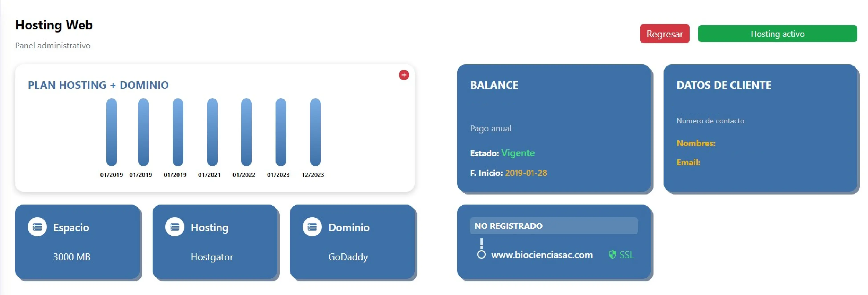Select the 12/2023 chart bar
The width and height of the screenshot is (868, 295).
(x=315, y=132)
